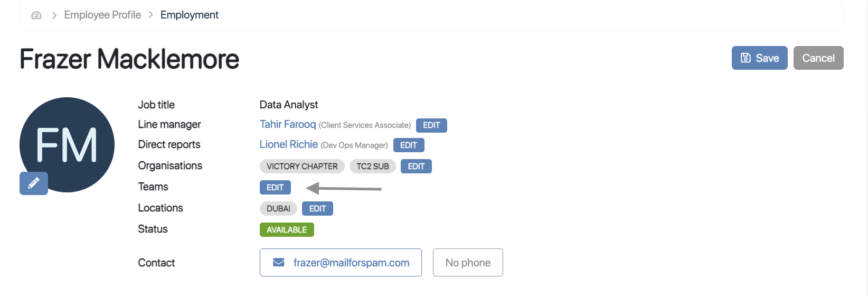This screenshot has height=296, width=868.
Task: Edit the Locations assignment
Action: coord(317,209)
